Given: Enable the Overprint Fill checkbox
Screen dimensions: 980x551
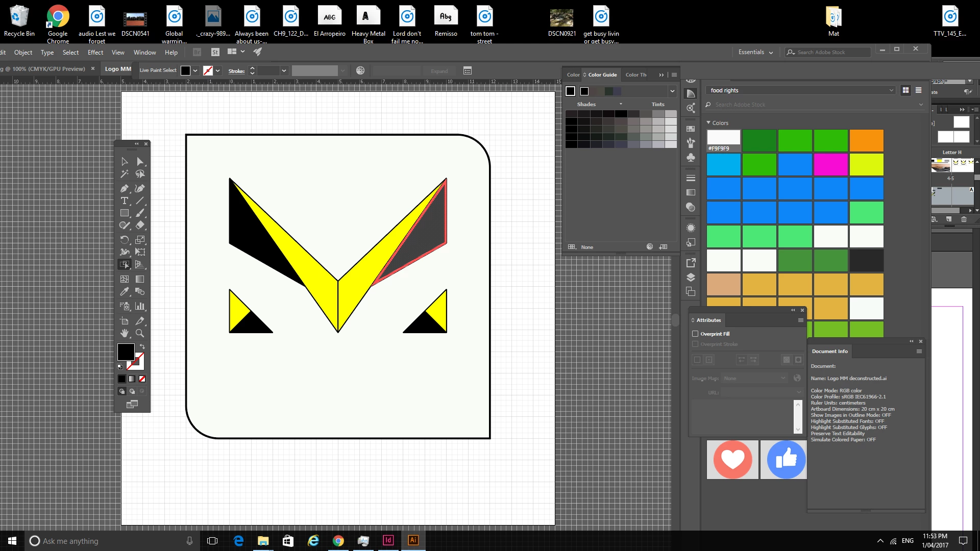Looking at the screenshot, I should [x=695, y=334].
